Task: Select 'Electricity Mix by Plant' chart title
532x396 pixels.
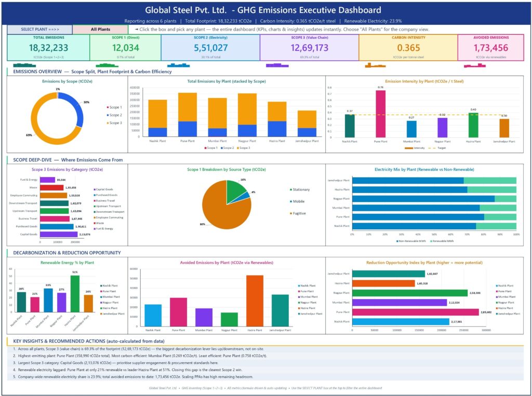Action: click(424, 170)
